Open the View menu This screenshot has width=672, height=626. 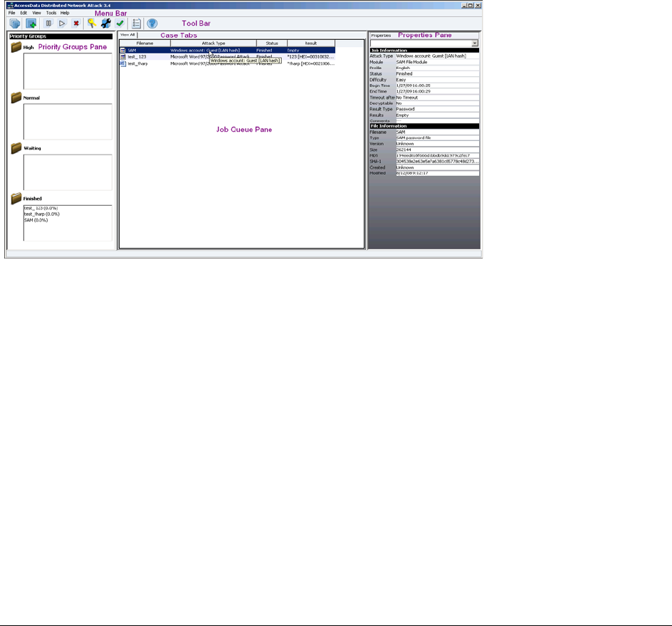(37, 13)
